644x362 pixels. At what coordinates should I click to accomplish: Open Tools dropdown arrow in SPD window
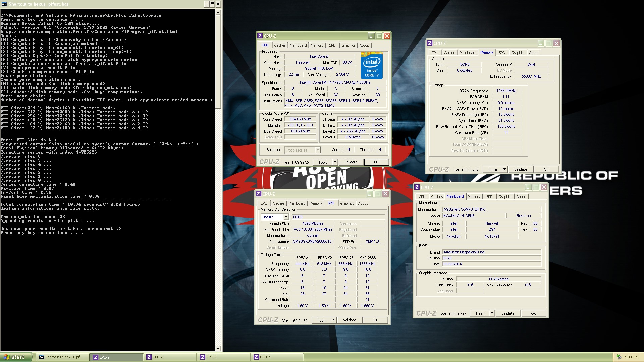tap(333, 320)
